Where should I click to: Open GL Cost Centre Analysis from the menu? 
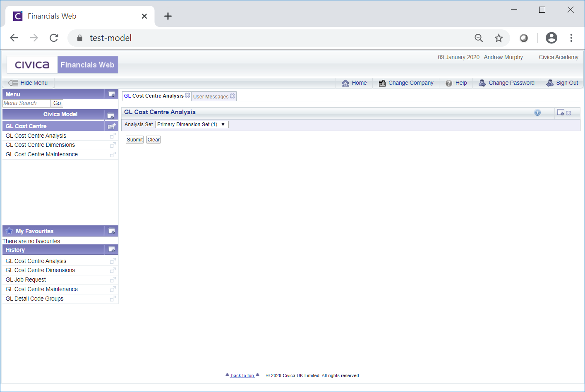point(36,136)
